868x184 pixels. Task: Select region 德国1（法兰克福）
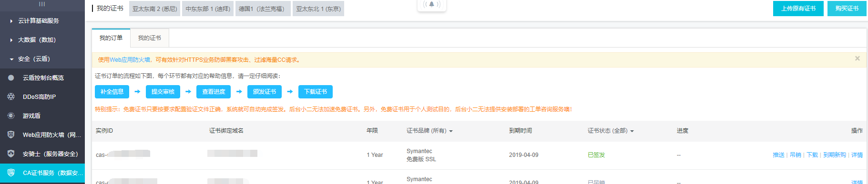tap(263, 9)
